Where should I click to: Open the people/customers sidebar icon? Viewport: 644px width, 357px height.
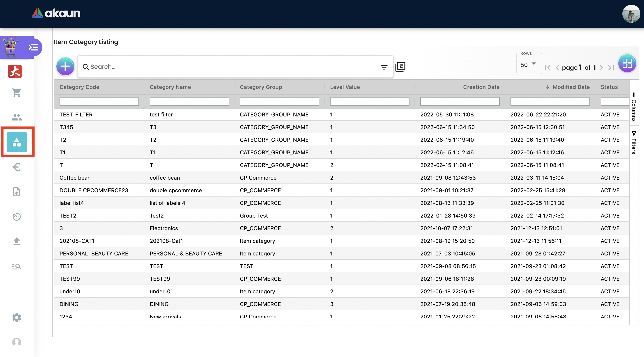click(16, 117)
